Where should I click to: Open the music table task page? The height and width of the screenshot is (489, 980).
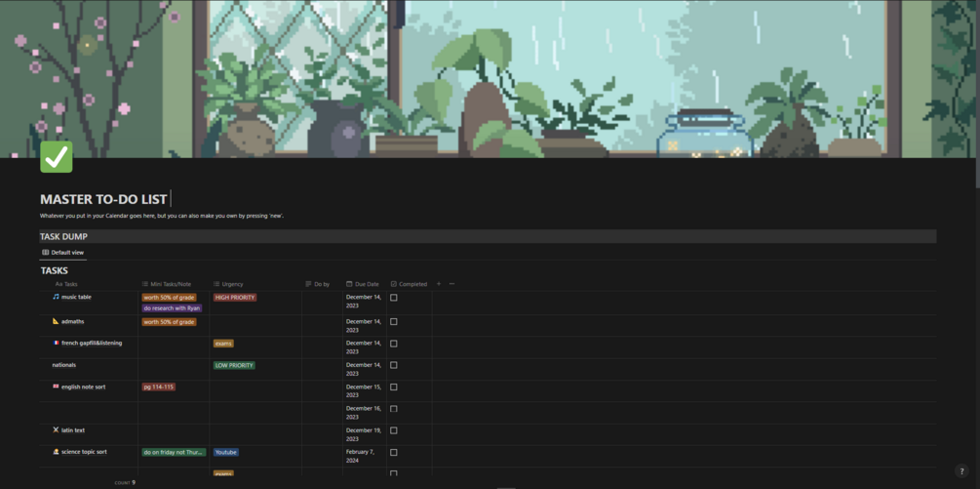pos(76,297)
